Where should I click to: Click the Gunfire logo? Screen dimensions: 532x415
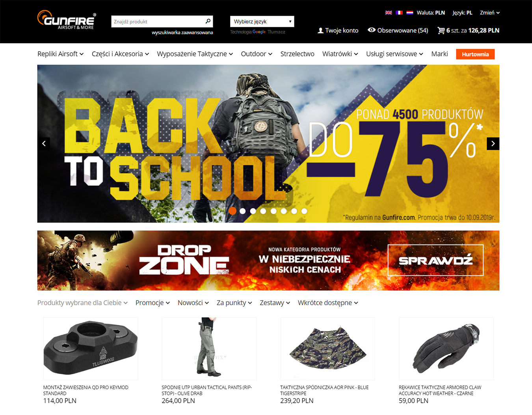67,20
